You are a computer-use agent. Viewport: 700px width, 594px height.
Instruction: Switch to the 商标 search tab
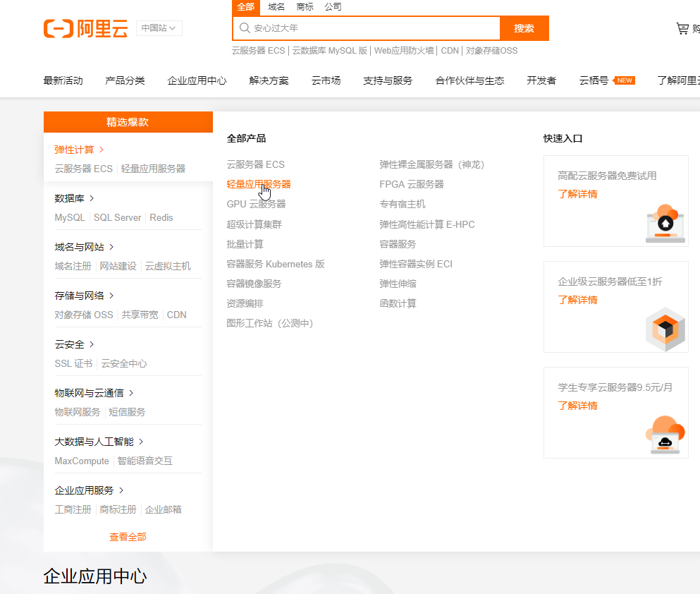[304, 7]
